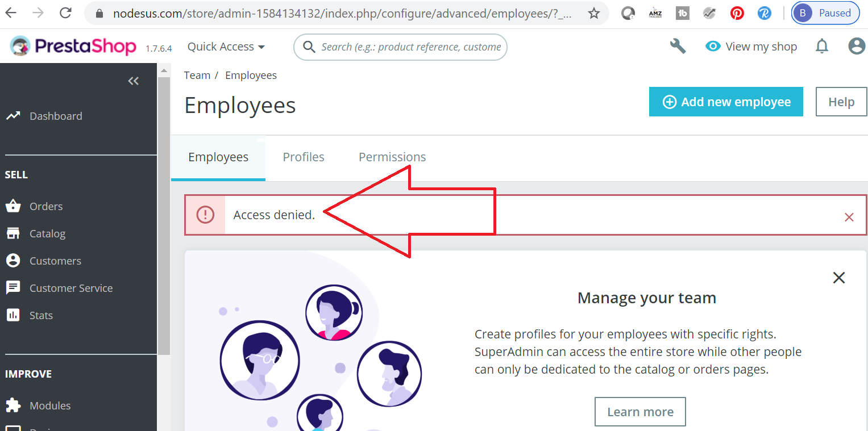This screenshot has height=431, width=868.
Task: Open the employee profile avatar icon
Action: pos(856,47)
